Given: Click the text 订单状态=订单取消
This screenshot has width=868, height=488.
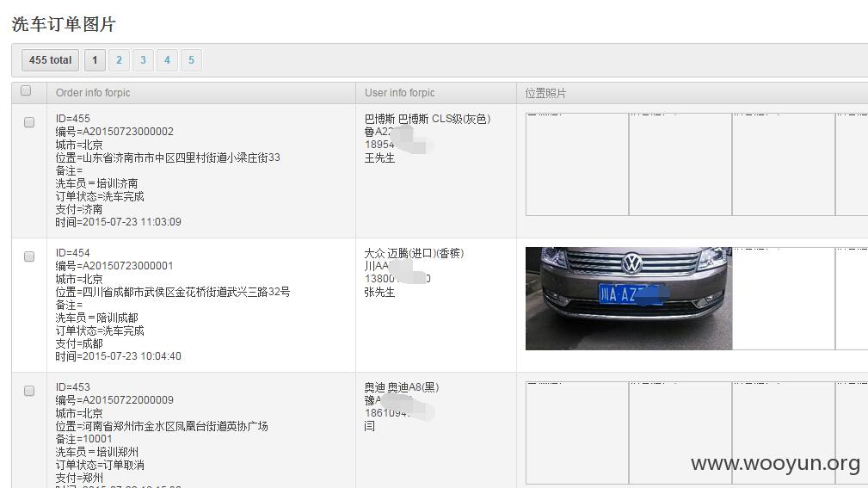Looking at the screenshot, I should click(100, 465).
